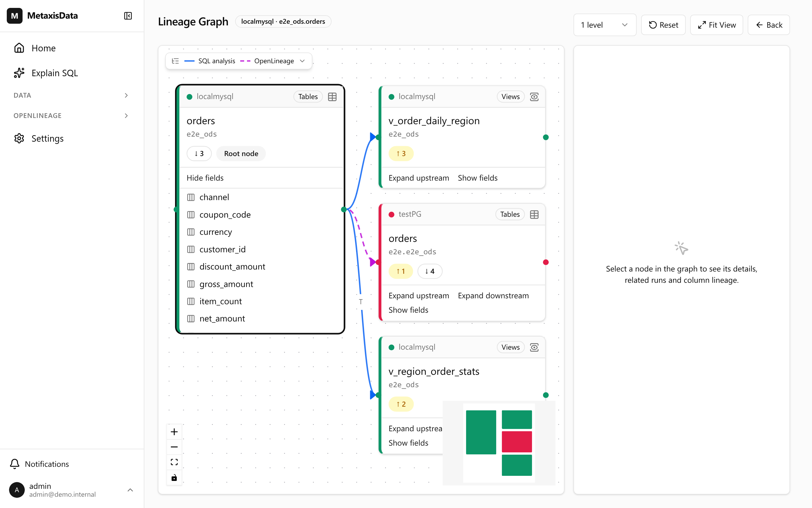This screenshot has width=812, height=508.
Task: Click table icon on localmysql orders node
Action: coord(332,97)
